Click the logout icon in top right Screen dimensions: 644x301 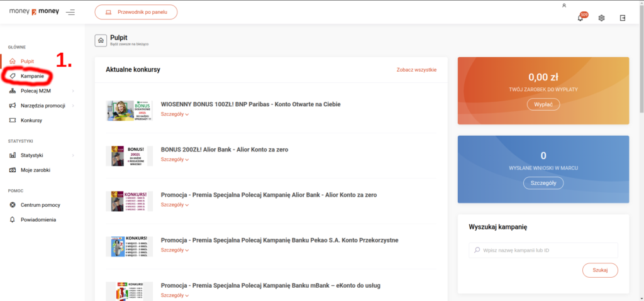pos(623,18)
